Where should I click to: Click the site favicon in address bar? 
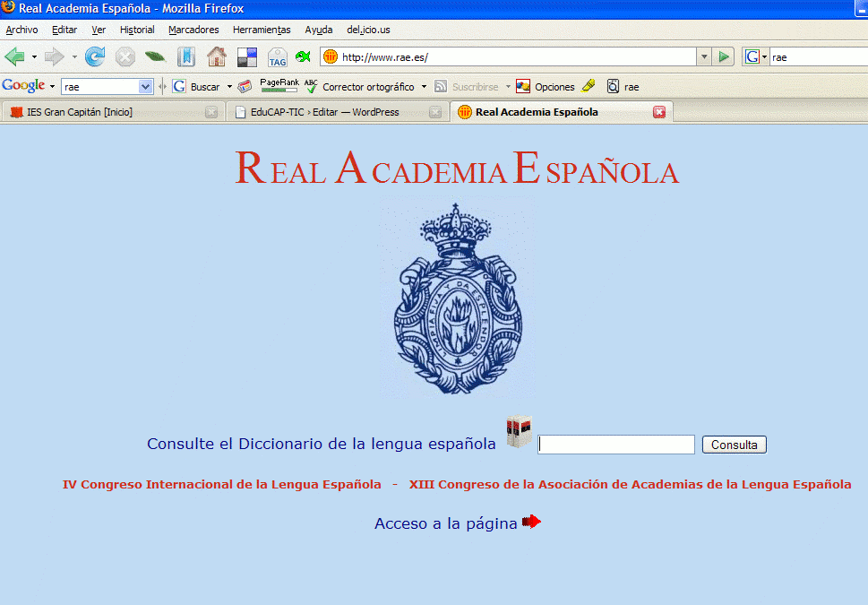(331, 56)
